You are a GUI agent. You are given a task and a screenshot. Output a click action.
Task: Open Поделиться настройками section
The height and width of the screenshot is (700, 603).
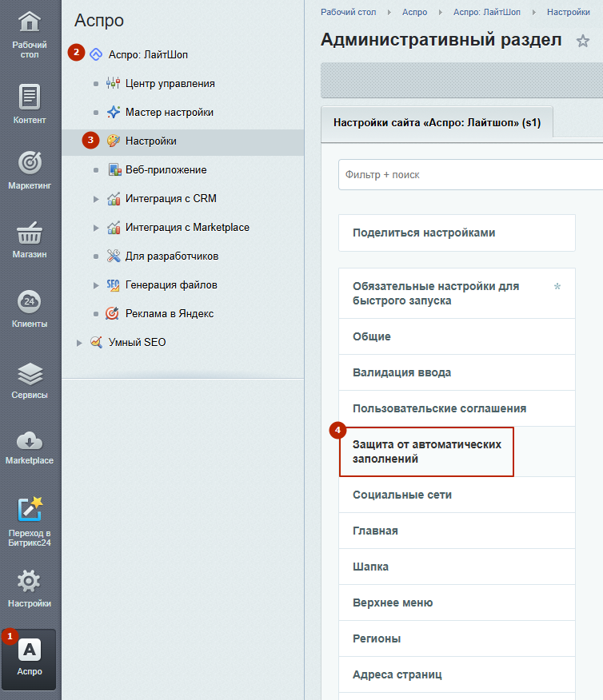(457, 233)
